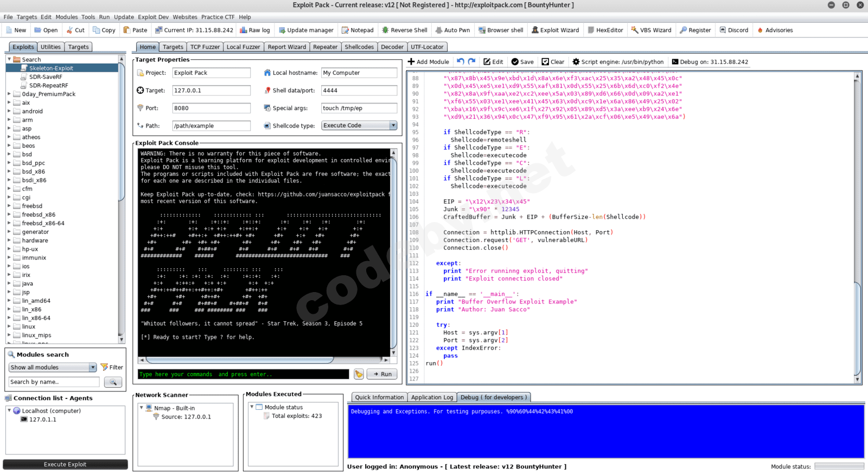Switch to the TCP Fuzzer tab
The height and width of the screenshot is (475, 868).
(205, 47)
